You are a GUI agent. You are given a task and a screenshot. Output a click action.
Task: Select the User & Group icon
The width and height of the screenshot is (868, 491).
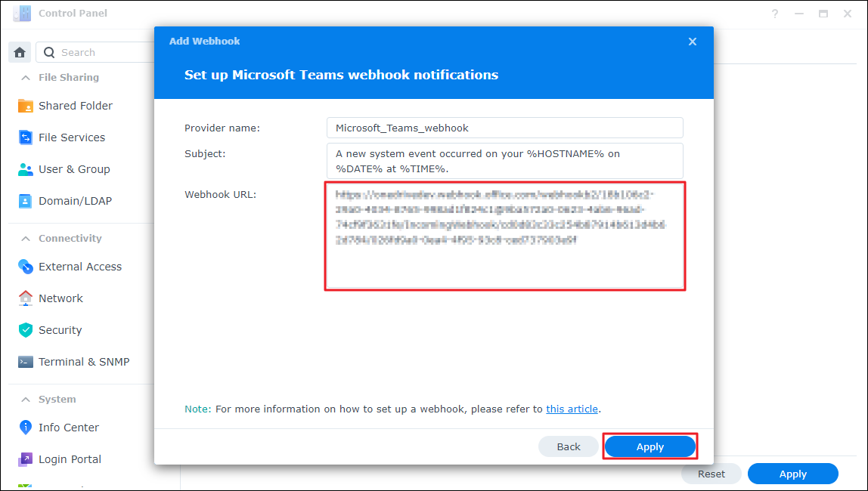tap(26, 169)
